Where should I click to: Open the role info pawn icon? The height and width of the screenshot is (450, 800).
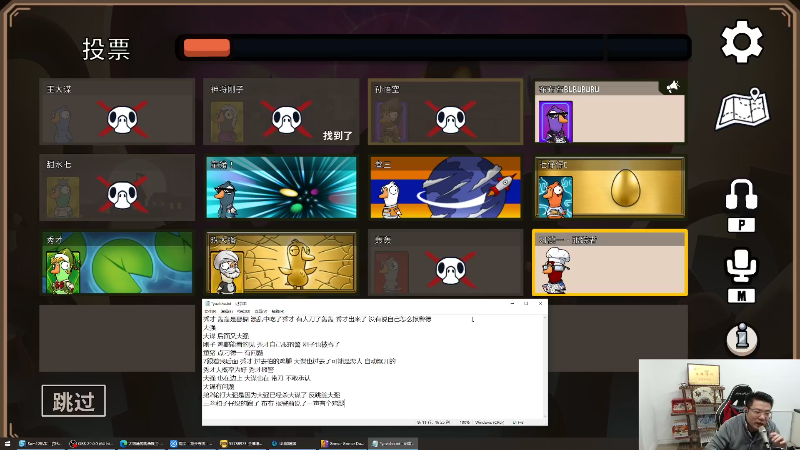742,339
